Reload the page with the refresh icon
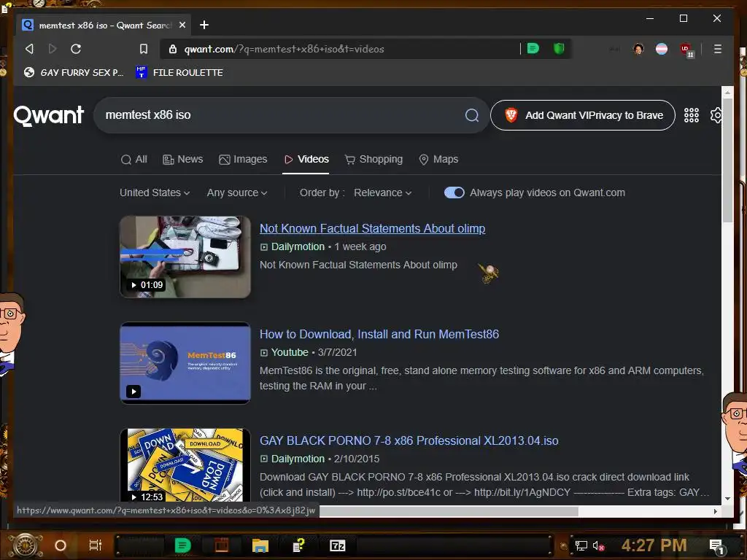The width and height of the screenshot is (747, 560). click(x=76, y=49)
